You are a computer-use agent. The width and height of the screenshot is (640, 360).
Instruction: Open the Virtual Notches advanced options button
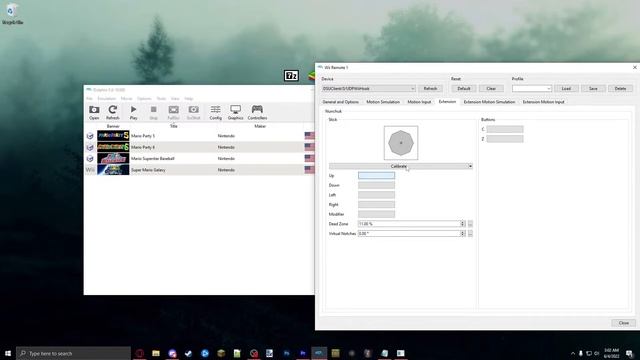(470, 233)
